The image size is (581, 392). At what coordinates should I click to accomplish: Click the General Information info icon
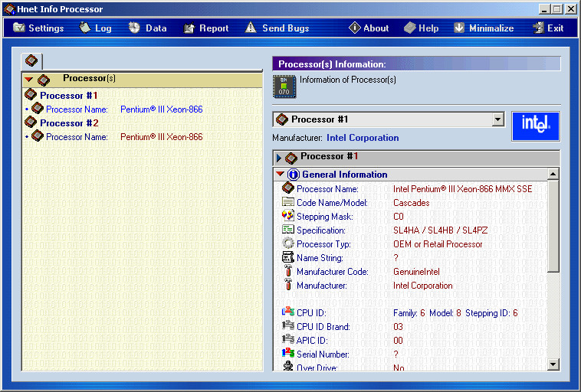pyautogui.click(x=293, y=175)
